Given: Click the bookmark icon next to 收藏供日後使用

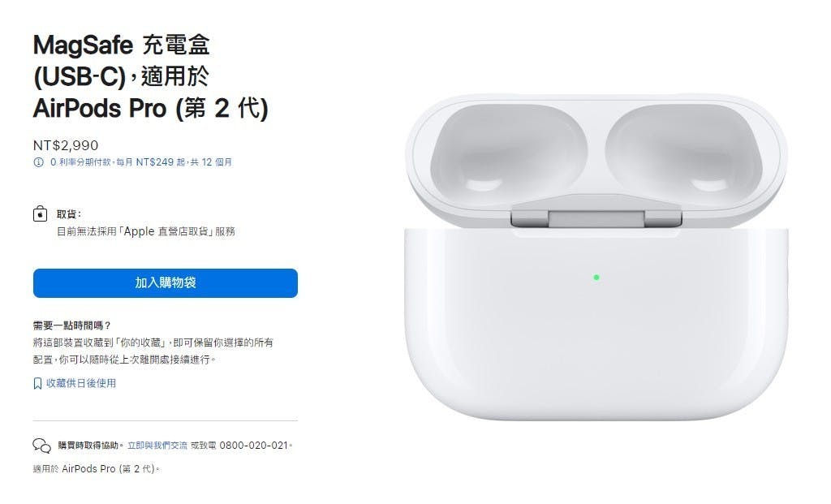Looking at the screenshot, I should pyautogui.click(x=37, y=383).
